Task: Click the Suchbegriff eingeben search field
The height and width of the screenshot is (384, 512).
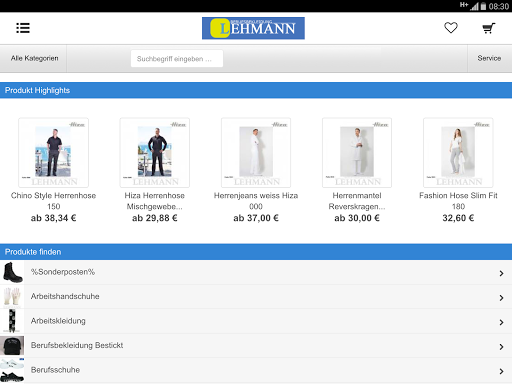Action: click(x=177, y=59)
